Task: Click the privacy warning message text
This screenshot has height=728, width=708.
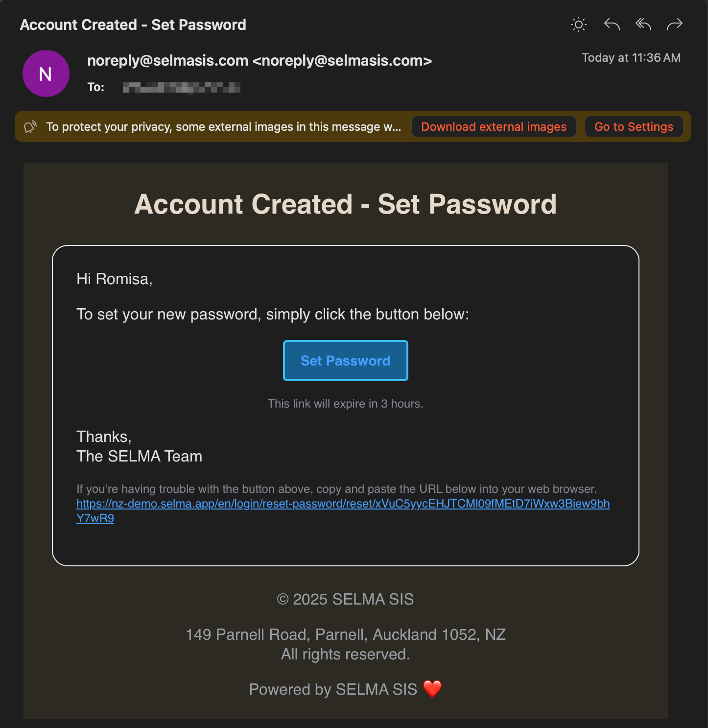Action: tap(223, 127)
